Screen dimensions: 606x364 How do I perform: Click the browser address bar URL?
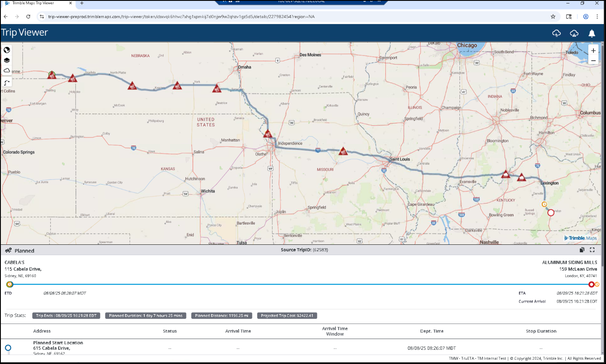[181, 17]
